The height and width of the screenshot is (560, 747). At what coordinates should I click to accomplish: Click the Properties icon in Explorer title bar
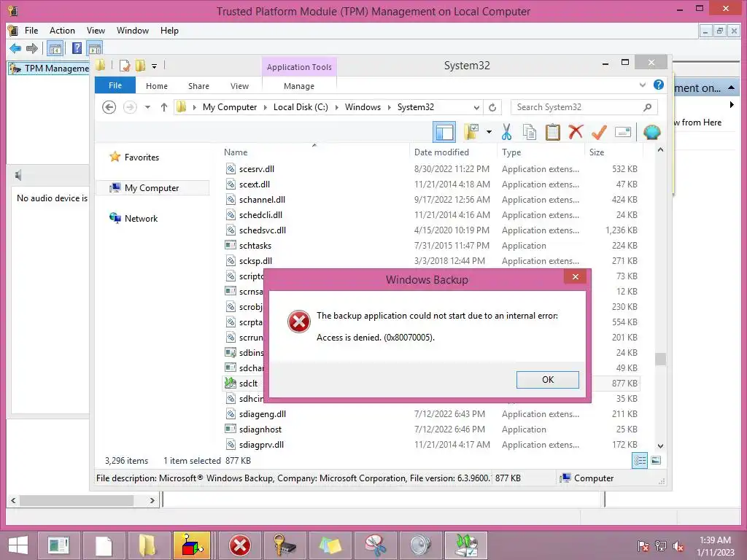point(125,66)
